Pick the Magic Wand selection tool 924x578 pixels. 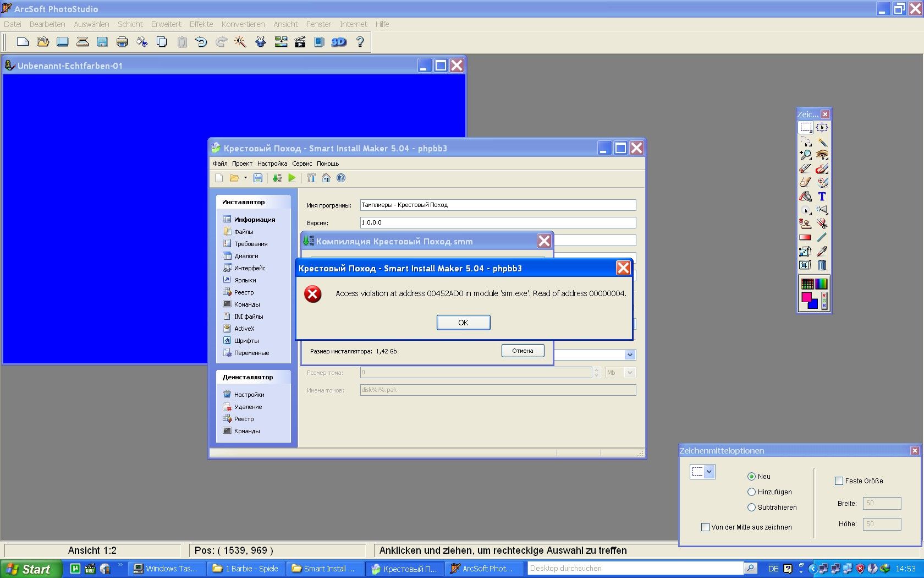pos(822,141)
